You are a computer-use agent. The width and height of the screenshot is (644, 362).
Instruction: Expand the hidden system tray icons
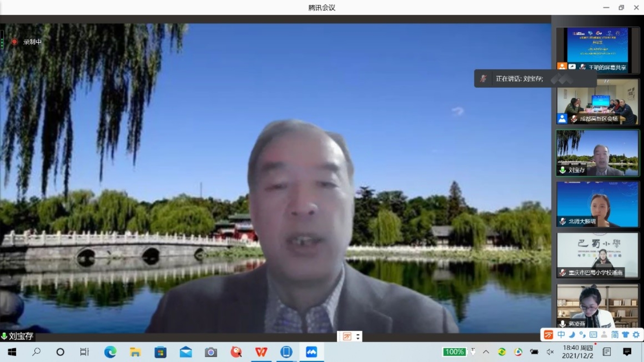(x=486, y=352)
